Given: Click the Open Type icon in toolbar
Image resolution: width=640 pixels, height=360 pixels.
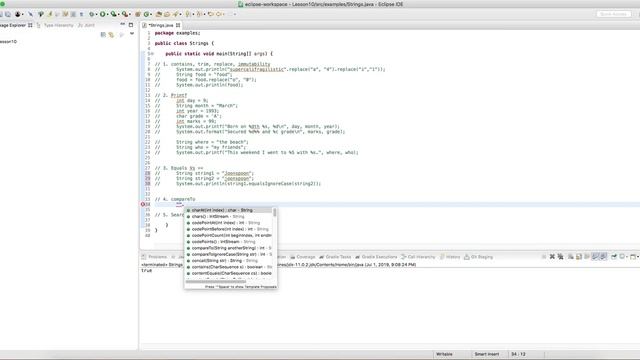Looking at the screenshot, I should pos(159,14).
